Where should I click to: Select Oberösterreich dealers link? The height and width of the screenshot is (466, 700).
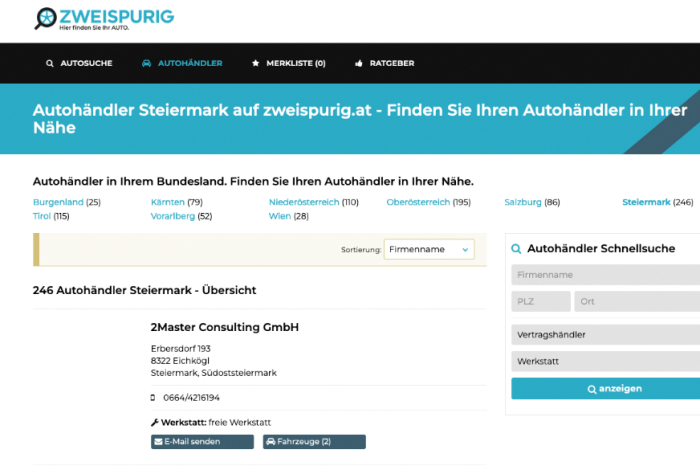point(418,202)
